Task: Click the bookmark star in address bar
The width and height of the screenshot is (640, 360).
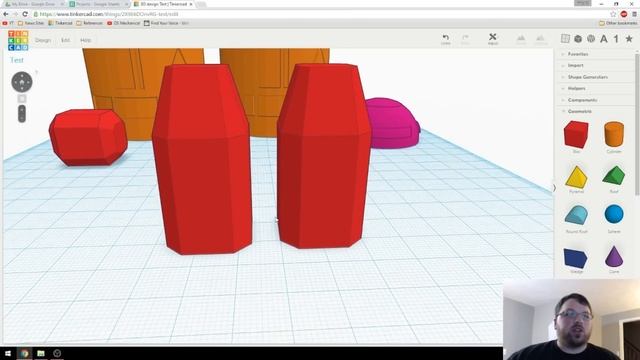Action: point(613,14)
